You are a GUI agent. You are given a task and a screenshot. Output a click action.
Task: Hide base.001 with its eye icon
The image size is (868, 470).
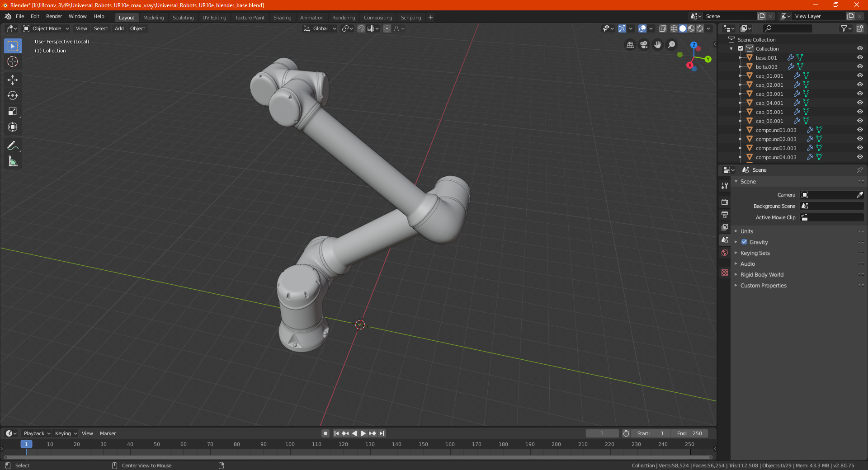[x=860, y=57]
